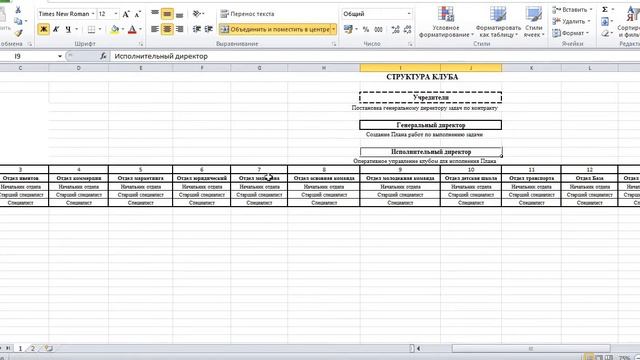Click the Clear eraser icon
Viewport: 640px width, 360px height.
[605, 33]
